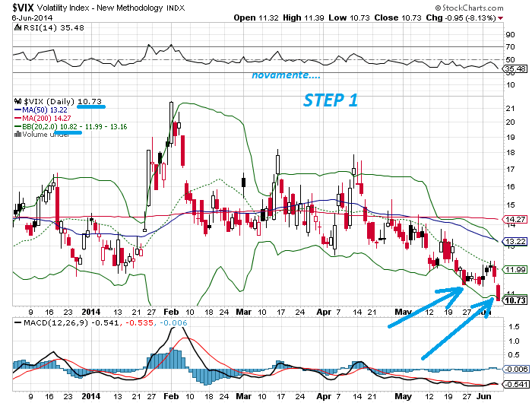The image size is (532, 403).
Task: Click the RSI indicator mountain icon
Action: [18, 28]
